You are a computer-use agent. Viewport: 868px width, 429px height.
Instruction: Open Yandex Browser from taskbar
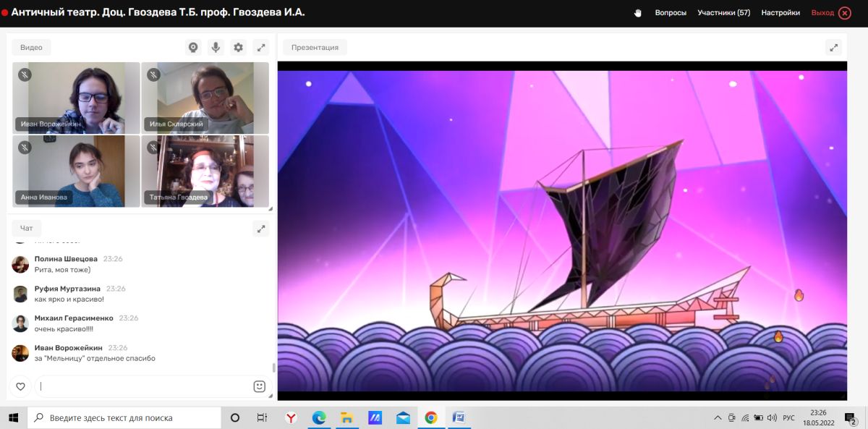tap(290, 417)
